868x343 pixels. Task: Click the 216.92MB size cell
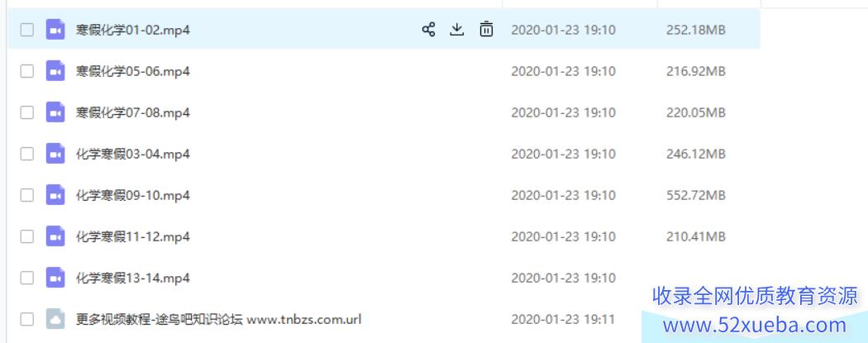pyautogui.click(x=696, y=71)
